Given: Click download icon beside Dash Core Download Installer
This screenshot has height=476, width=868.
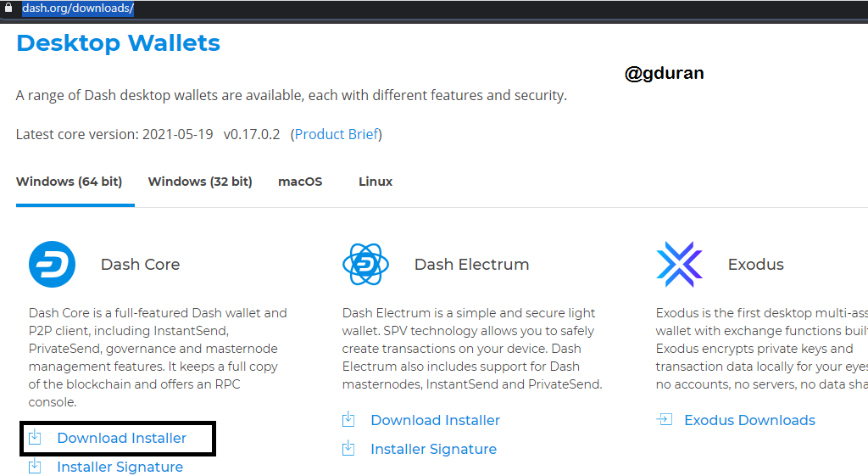Looking at the screenshot, I should pyautogui.click(x=35, y=437).
